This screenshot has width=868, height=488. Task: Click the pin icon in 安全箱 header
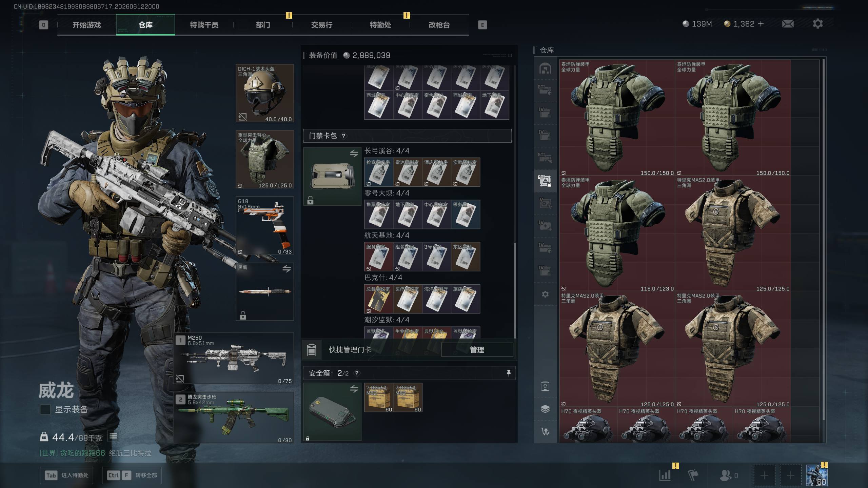click(508, 373)
